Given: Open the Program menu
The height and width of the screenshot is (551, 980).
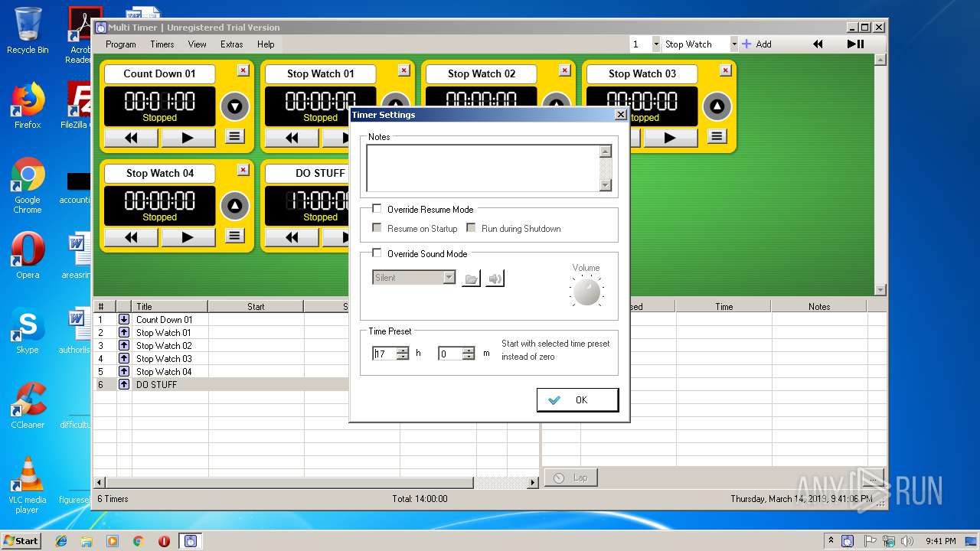Looking at the screenshot, I should 121,44.
